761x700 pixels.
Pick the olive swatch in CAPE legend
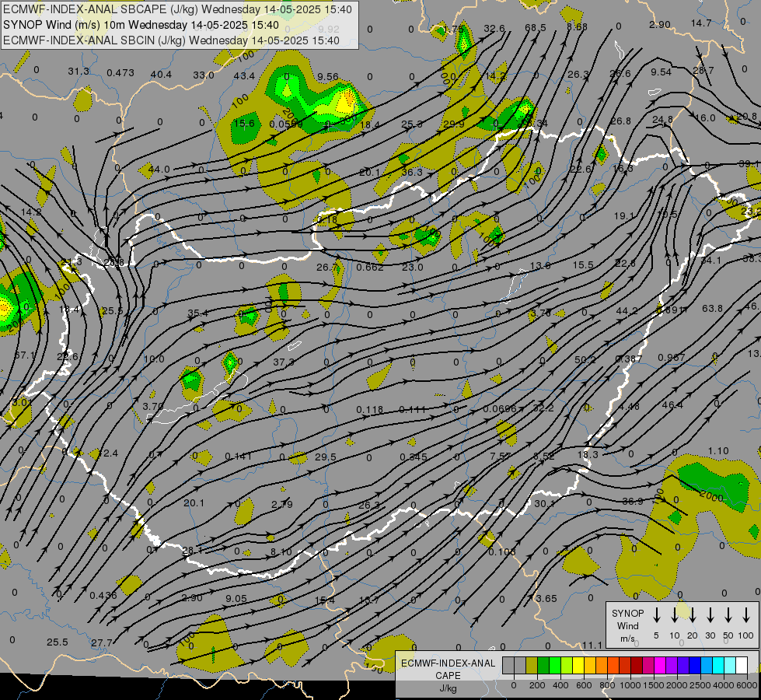pos(532,666)
